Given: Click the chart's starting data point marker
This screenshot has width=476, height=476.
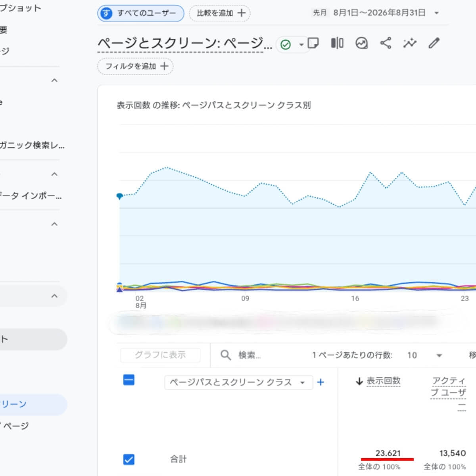Looking at the screenshot, I should (119, 196).
